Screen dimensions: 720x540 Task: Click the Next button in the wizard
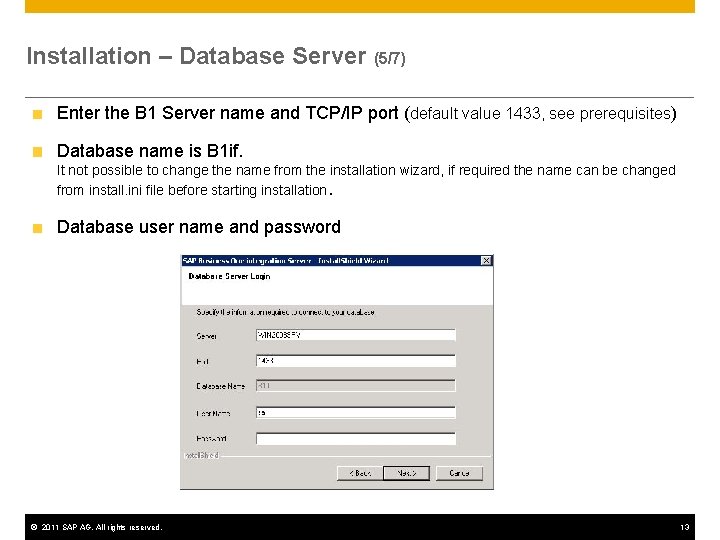406,473
